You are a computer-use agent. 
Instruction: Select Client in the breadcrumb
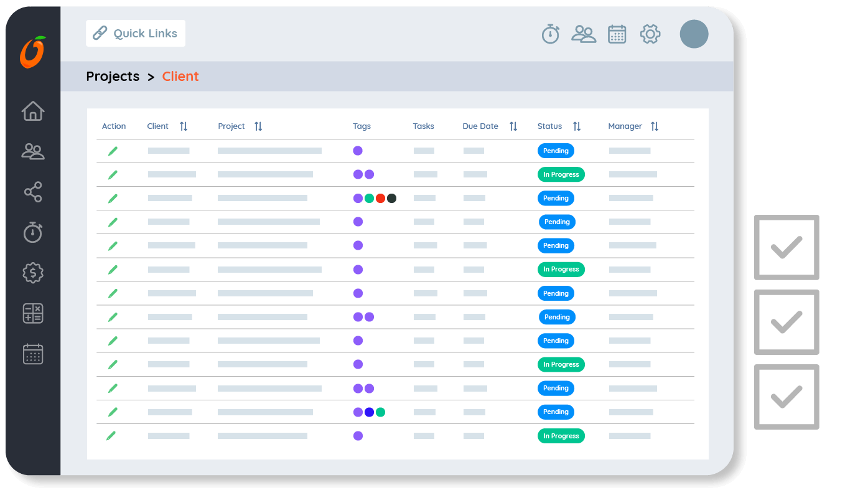point(180,77)
